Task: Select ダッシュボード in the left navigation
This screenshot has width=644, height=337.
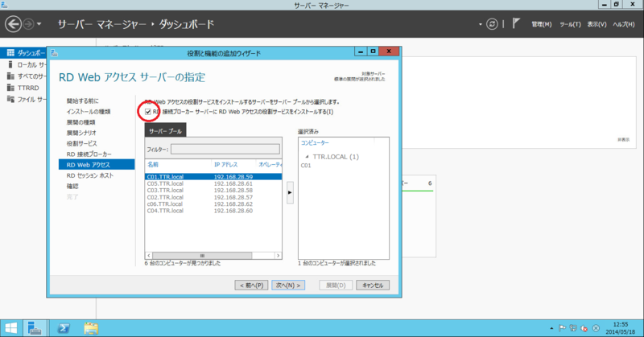Action: pyautogui.click(x=23, y=53)
